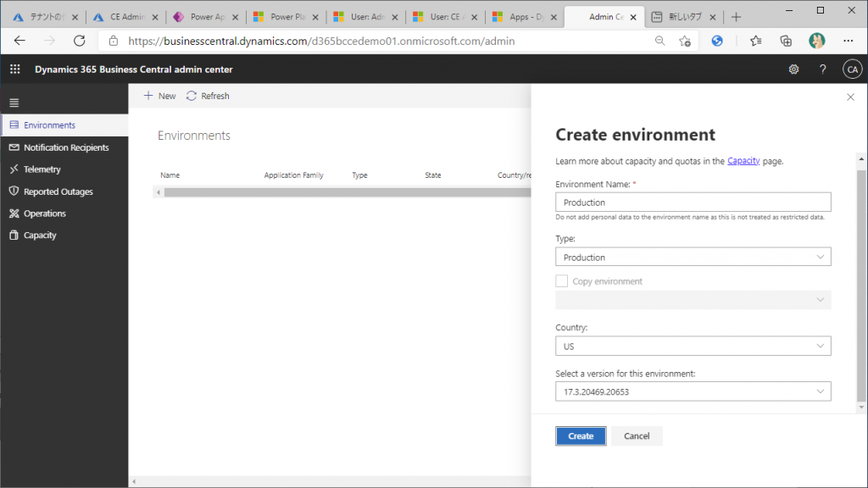Reload the browser page

pyautogui.click(x=80, y=41)
